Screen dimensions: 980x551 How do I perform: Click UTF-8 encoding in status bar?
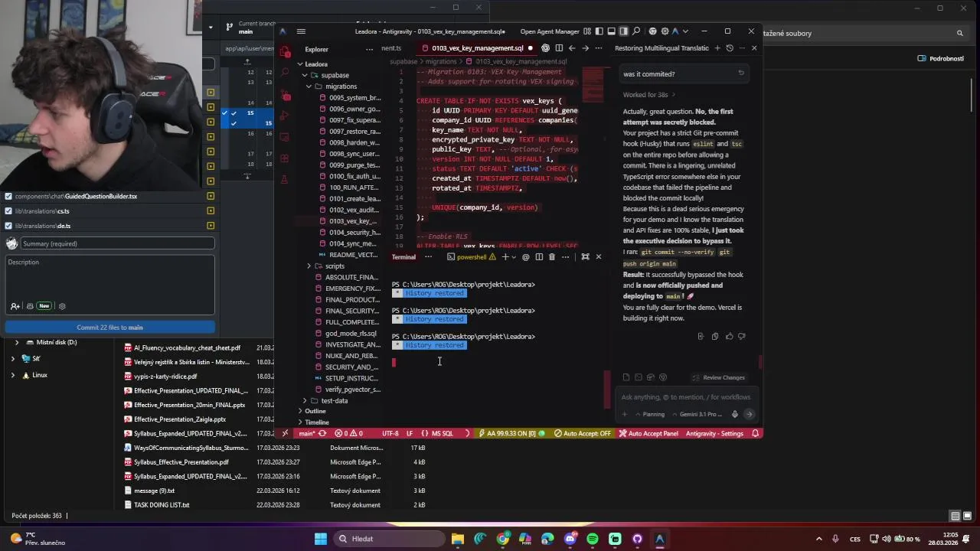[390, 434]
